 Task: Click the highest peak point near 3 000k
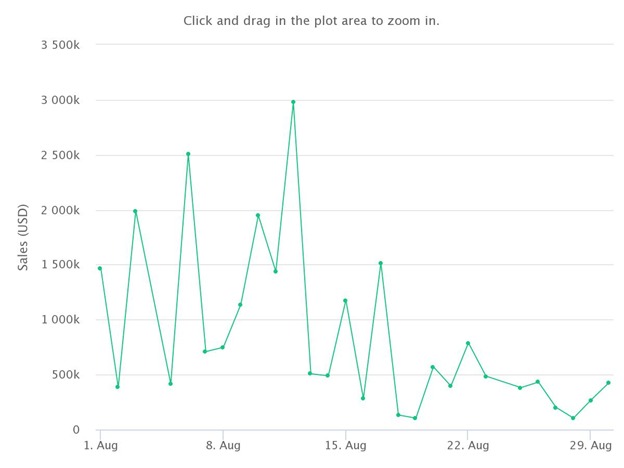pyautogui.click(x=293, y=102)
